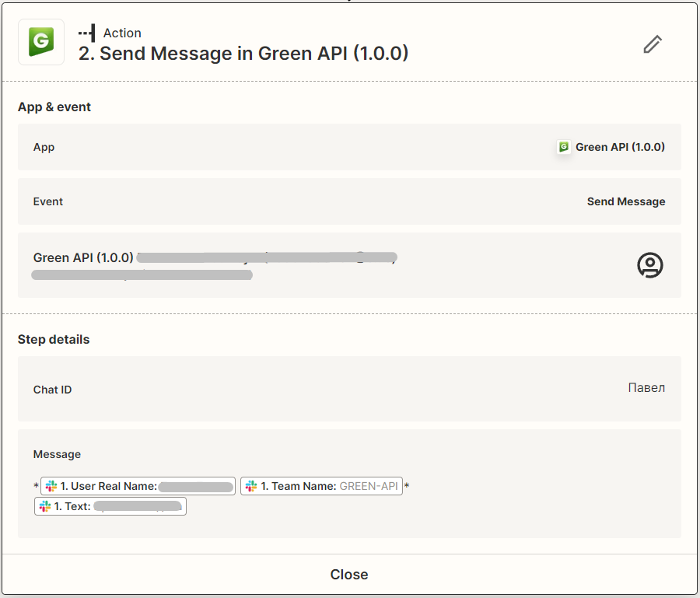This screenshot has width=700, height=598.
Task: Select the User Real Name mapped field pill
Action: point(138,485)
